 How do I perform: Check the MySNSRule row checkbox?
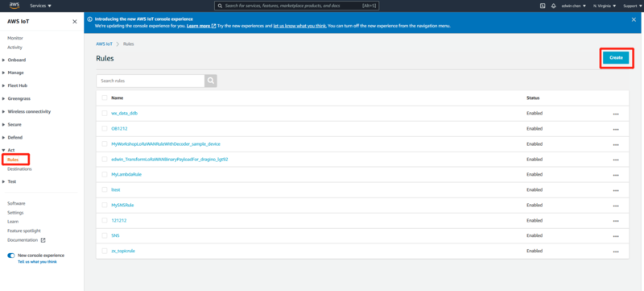pyautogui.click(x=105, y=205)
